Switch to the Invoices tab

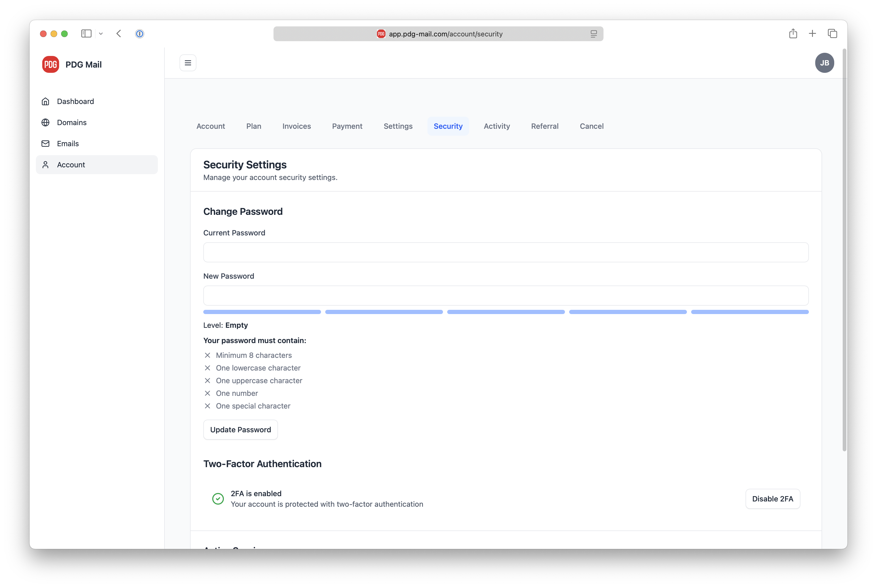296,126
